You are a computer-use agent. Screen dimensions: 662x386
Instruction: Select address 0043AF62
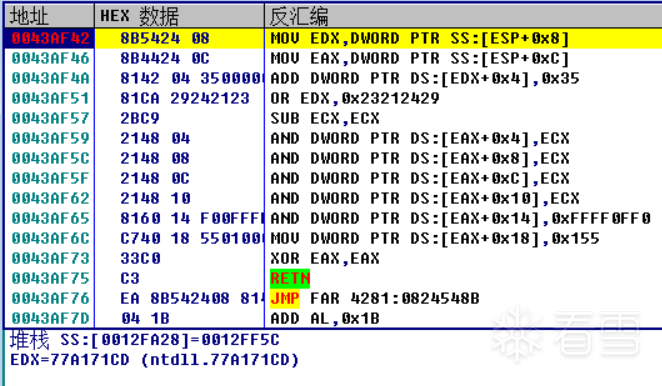[50, 198]
